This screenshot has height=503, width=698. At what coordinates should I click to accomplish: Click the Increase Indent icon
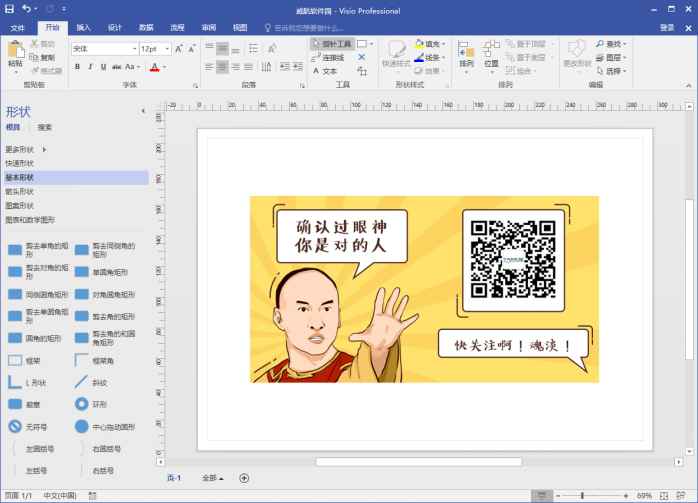point(298,67)
